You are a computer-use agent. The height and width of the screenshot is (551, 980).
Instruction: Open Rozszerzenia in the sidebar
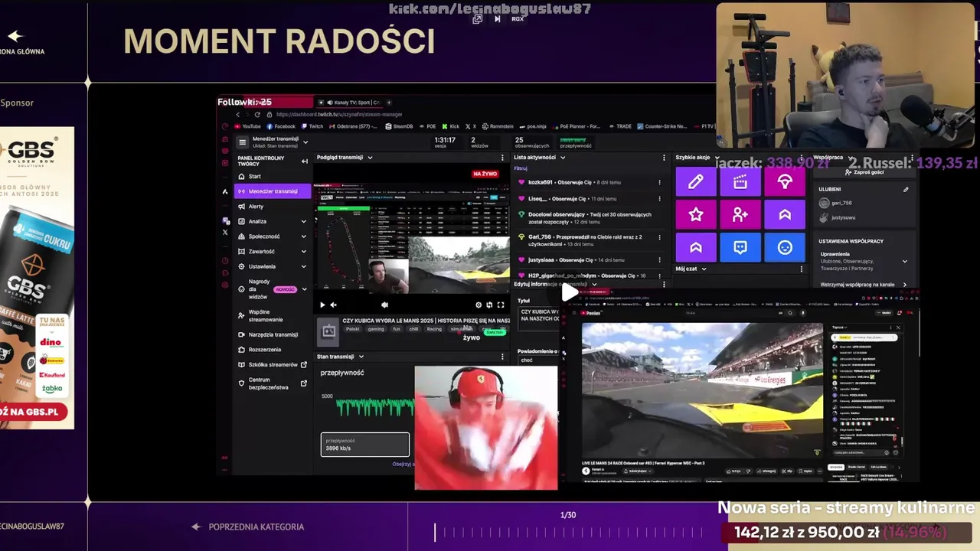click(272, 350)
